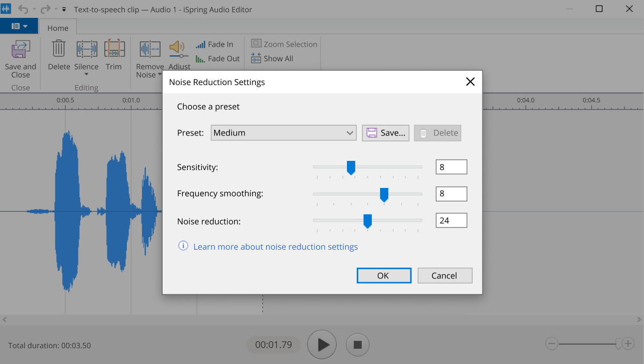Open the noise reduction settings help link
644x364 pixels.
click(275, 246)
